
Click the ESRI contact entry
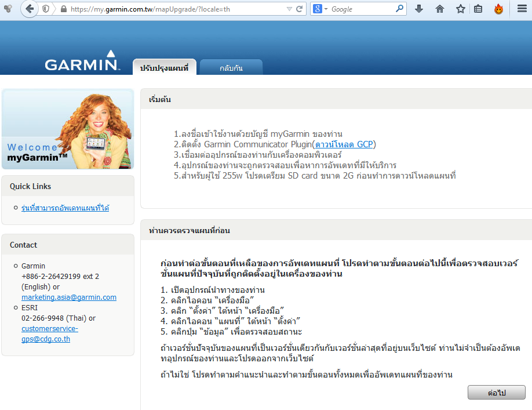click(x=30, y=307)
